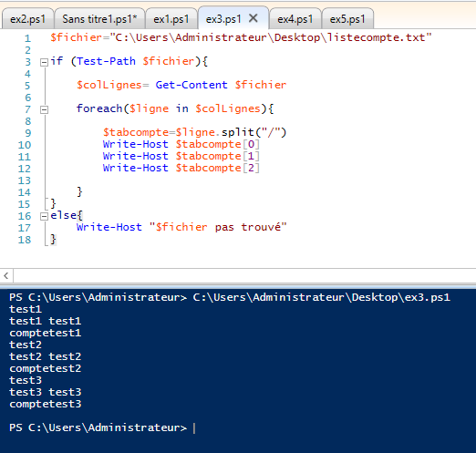Click the closing brace on line 18

[x=53, y=240]
